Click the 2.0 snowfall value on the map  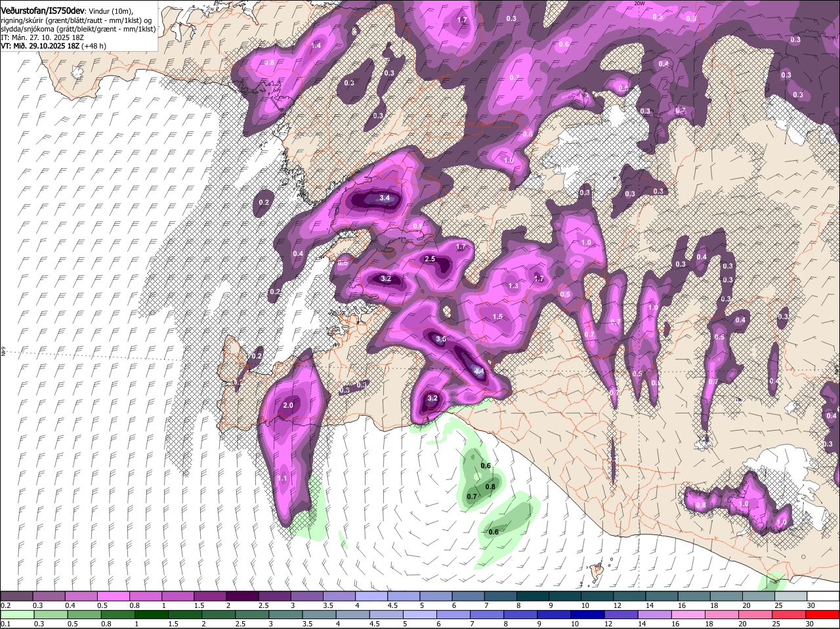click(x=288, y=406)
